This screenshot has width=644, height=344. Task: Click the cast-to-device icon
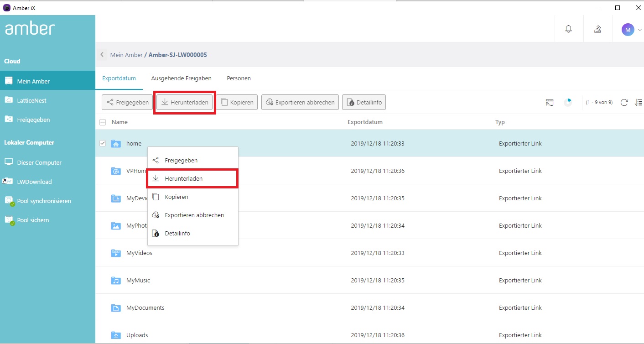pos(550,102)
